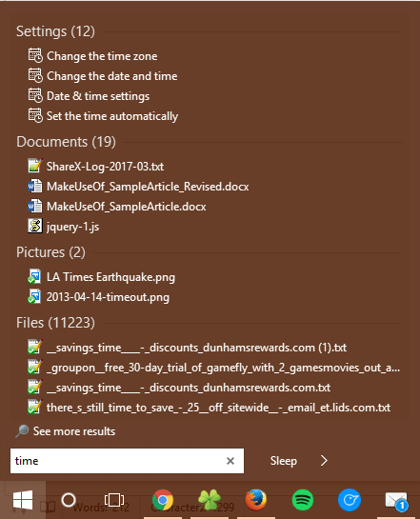Open 2013-04-14-timeout.png picture

pyautogui.click(x=108, y=297)
